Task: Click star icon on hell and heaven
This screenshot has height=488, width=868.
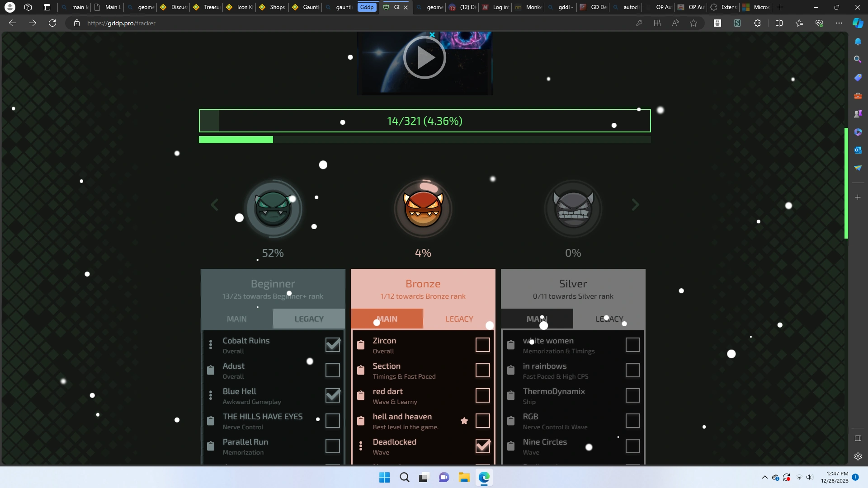Action: click(464, 421)
